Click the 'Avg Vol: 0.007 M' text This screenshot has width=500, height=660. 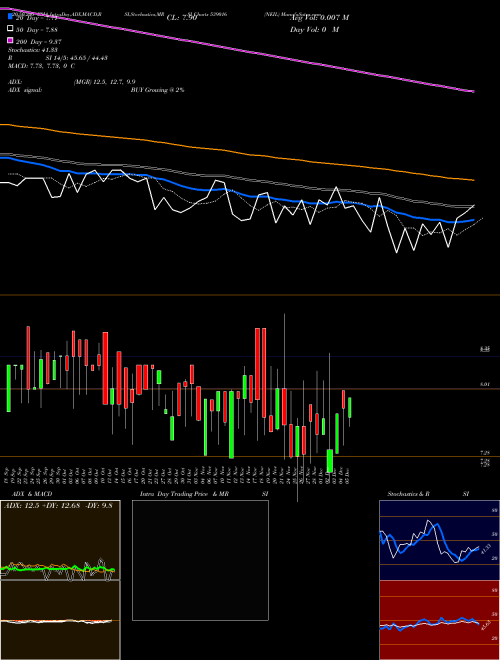point(319,18)
